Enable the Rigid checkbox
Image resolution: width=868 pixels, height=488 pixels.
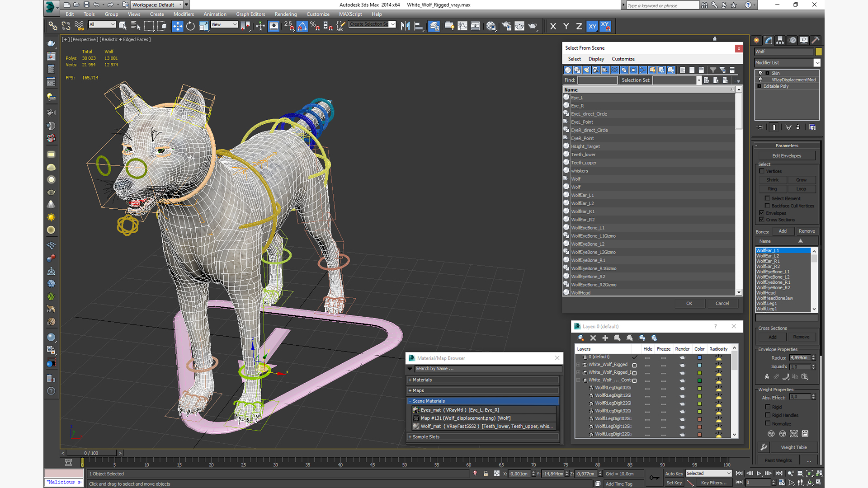(768, 407)
